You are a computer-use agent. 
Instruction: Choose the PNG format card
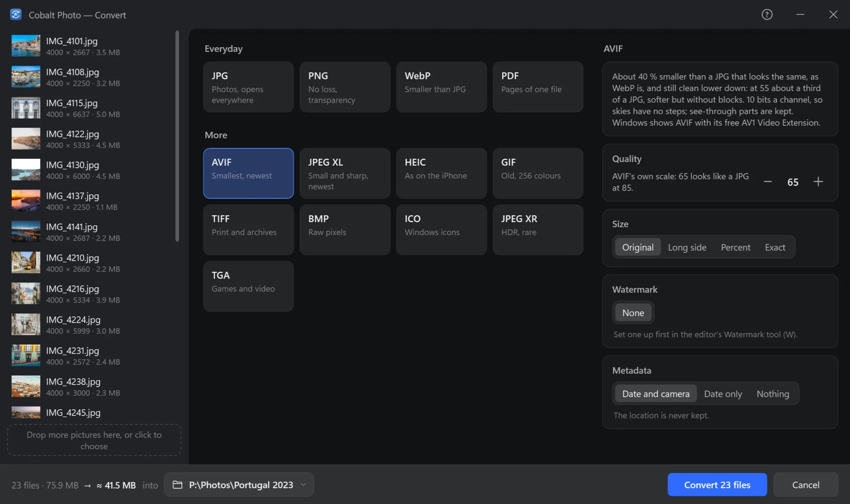coord(345,87)
